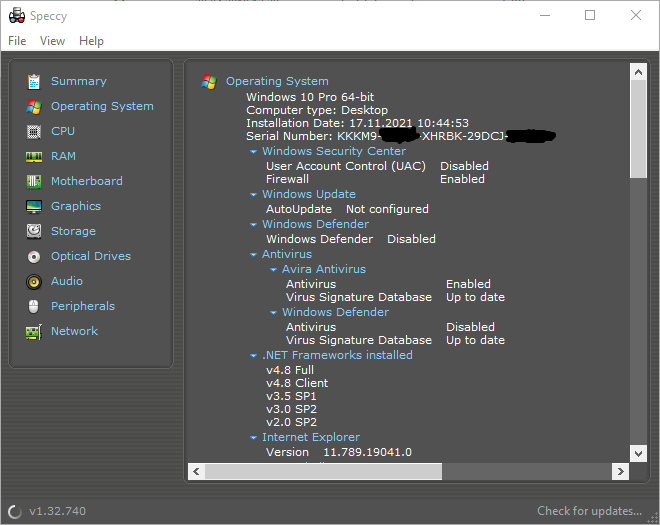
Task: Minimize the Speccy window
Action: (545, 16)
